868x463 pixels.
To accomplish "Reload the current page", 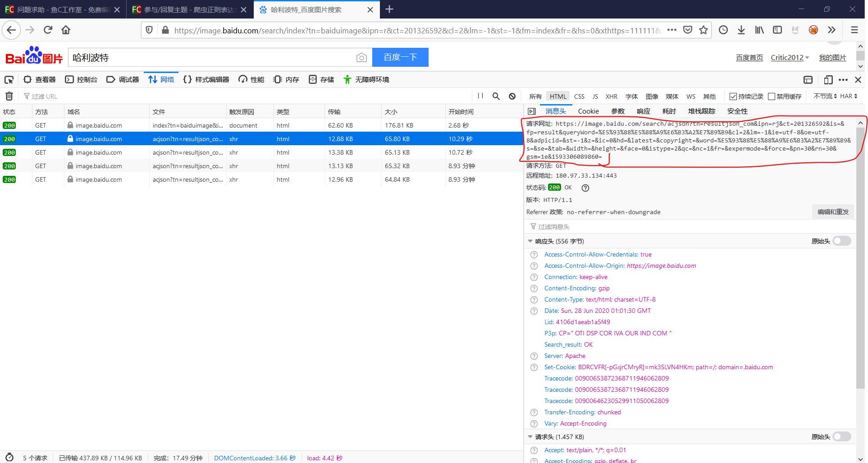I will click(x=48, y=30).
